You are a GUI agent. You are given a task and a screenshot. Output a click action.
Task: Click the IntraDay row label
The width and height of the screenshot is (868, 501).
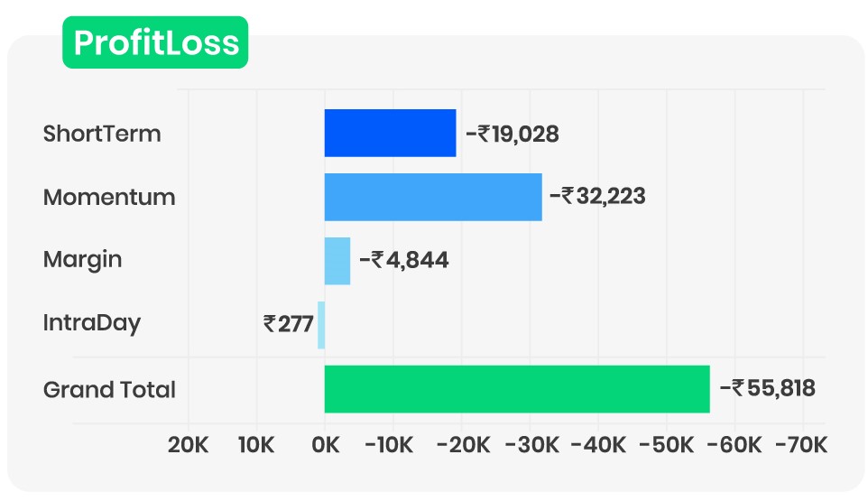92,323
